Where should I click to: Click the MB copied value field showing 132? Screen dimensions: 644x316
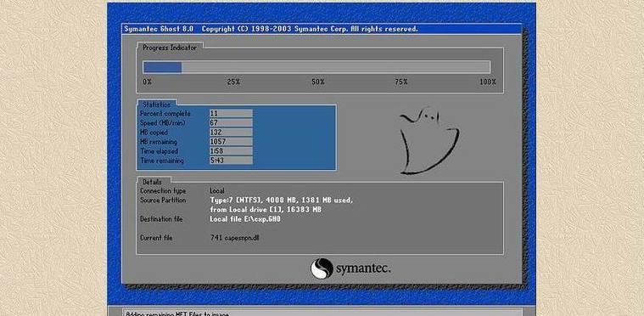(x=231, y=133)
